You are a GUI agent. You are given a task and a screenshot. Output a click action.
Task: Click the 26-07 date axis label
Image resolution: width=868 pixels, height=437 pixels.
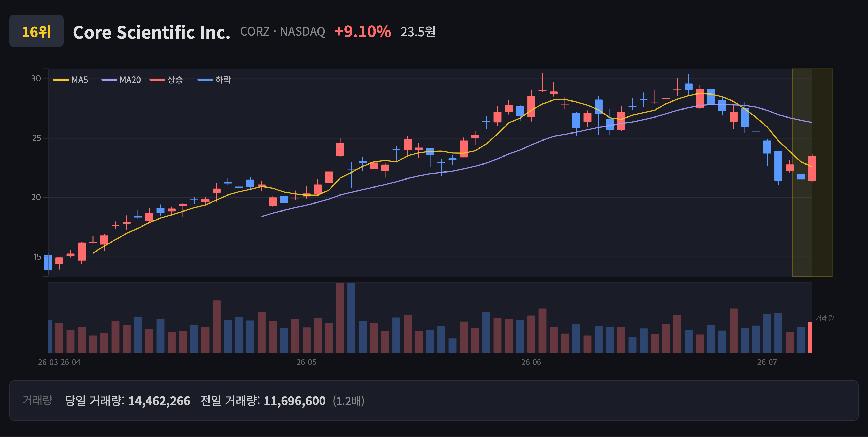click(767, 362)
